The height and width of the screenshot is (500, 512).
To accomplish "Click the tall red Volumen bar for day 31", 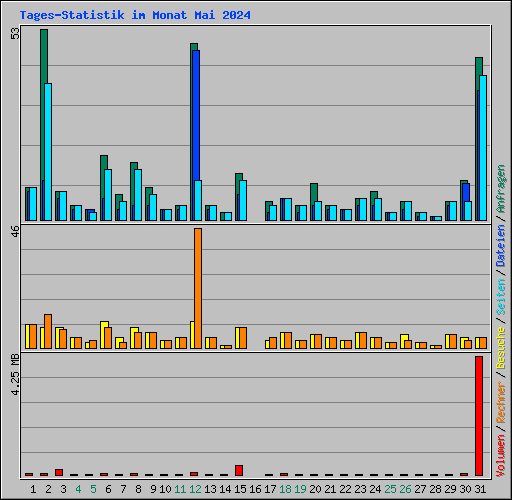I will (x=479, y=416).
